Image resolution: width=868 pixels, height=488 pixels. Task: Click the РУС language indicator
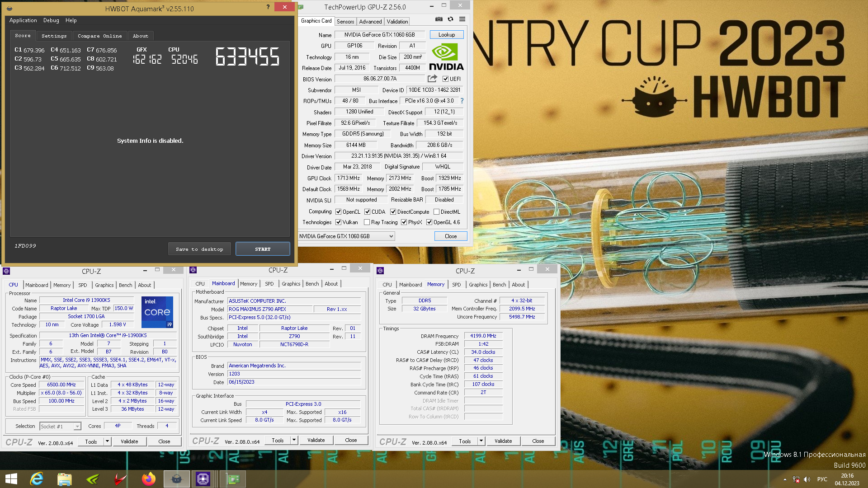[822, 479]
